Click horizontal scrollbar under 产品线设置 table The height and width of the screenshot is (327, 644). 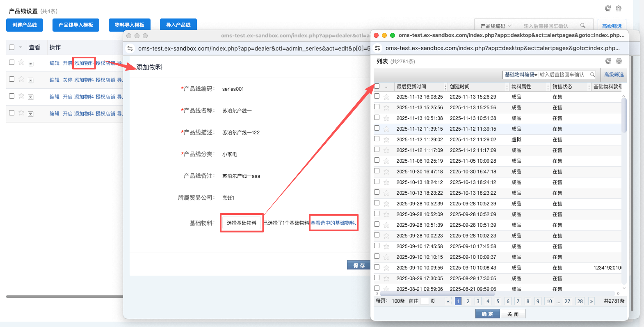[64, 296]
